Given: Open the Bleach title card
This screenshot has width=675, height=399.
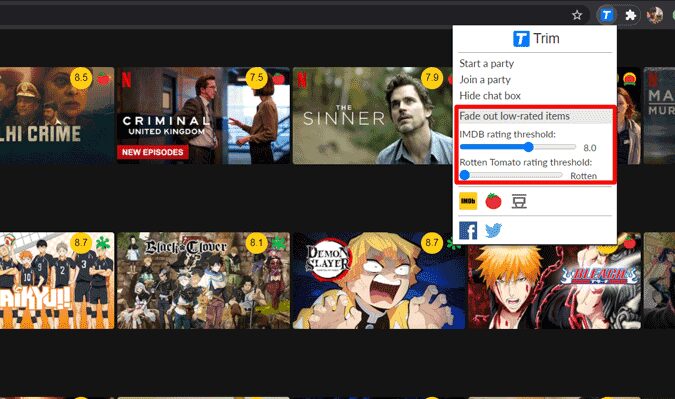Looking at the screenshot, I should 554,287.
